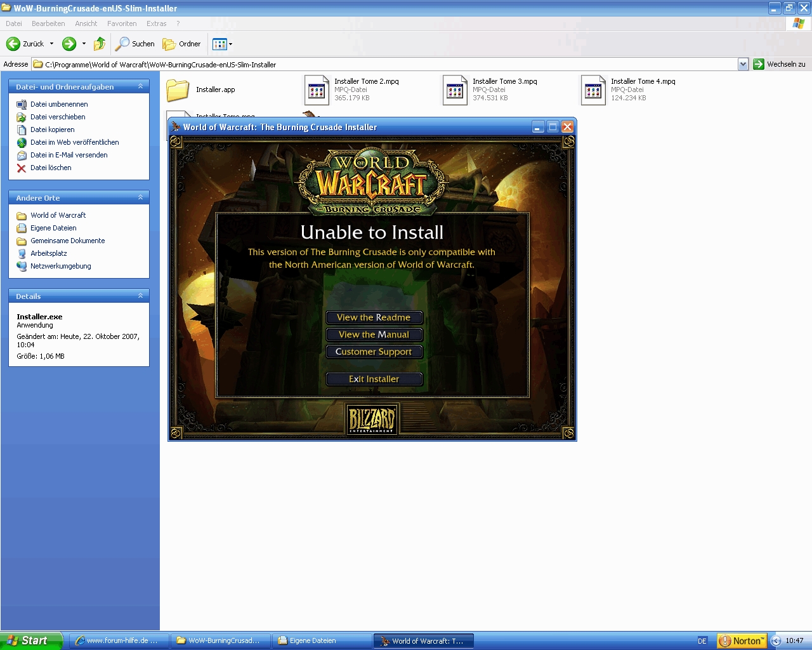Screen dimensions: 812x650
Task: Click the address bar path field
Action: [381, 64]
